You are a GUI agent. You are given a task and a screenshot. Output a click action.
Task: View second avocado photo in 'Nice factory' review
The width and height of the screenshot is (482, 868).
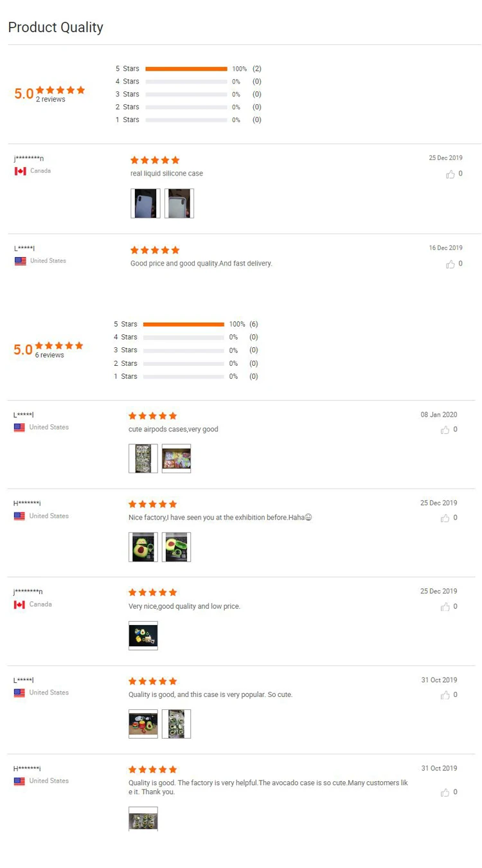(x=176, y=547)
